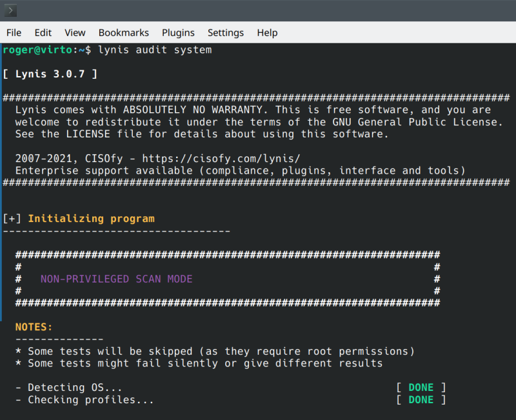516x420 pixels.
Task: Open the File menu
Action: pyautogui.click(x=14, y=33)
